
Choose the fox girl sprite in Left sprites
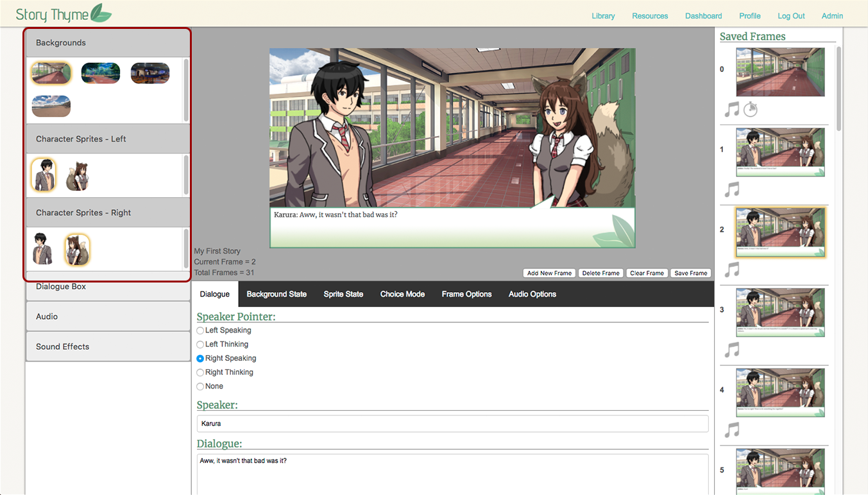[x=78, y=176]
